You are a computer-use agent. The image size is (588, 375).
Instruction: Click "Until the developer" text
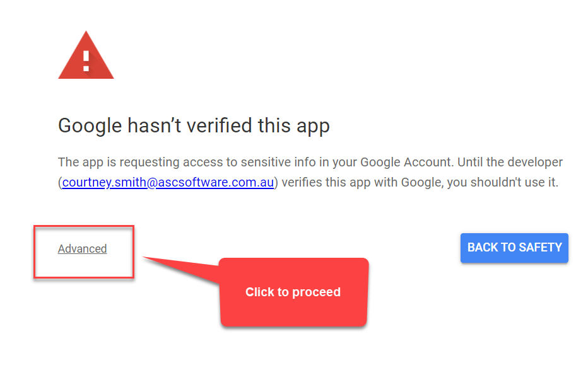pyautogui.click(x=510, y=162)
